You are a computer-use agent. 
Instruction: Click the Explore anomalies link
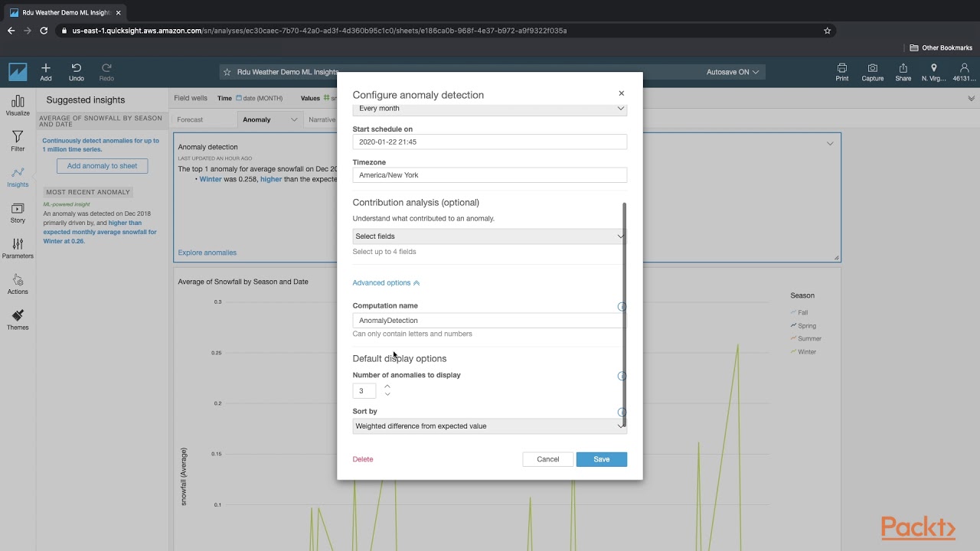pyautogui.click(x=207, y=253)
